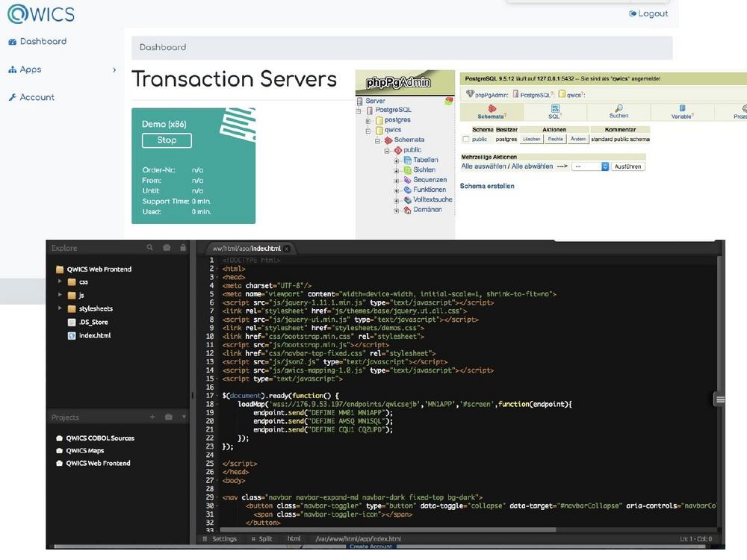
Task: Expand the Apps submenu chevron
Action: click(114, 70)
